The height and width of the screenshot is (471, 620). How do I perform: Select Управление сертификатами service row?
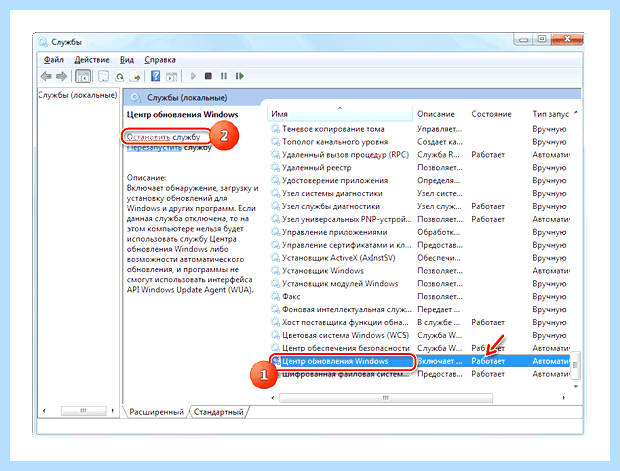[x=420, y=245]
